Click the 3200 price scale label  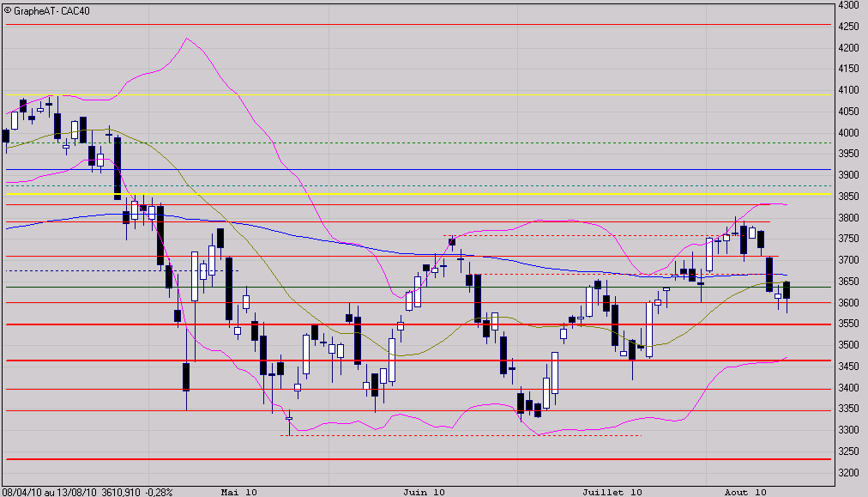(848, 473)
